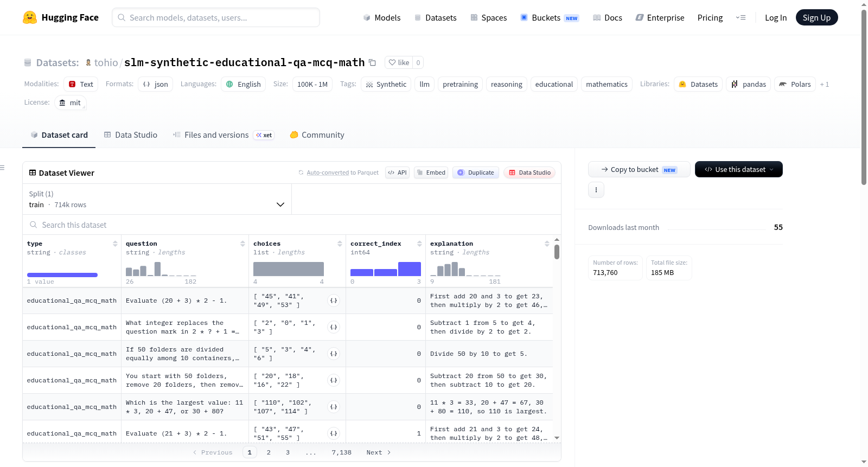The height and width of the screenshot is (467, 868).
Task: Copy dataset name with the clipboard icon
Action: coord(372,62)
